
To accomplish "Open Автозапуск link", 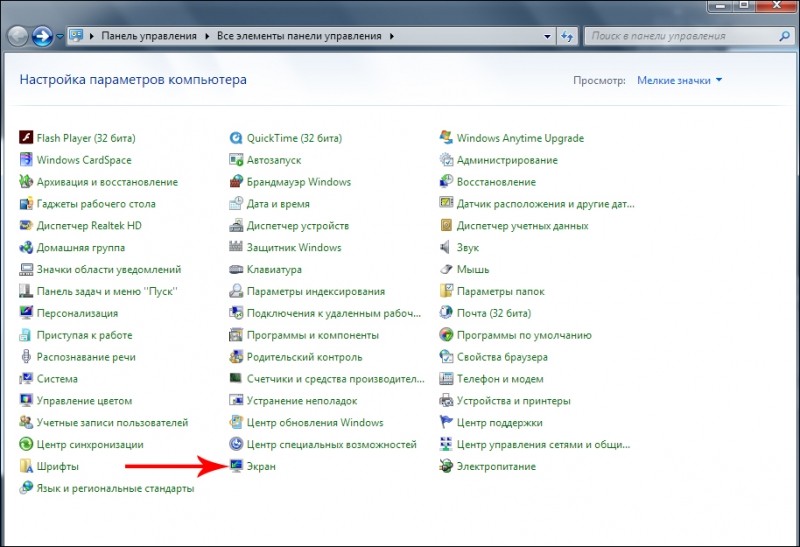I will click(x=274, y=160).
